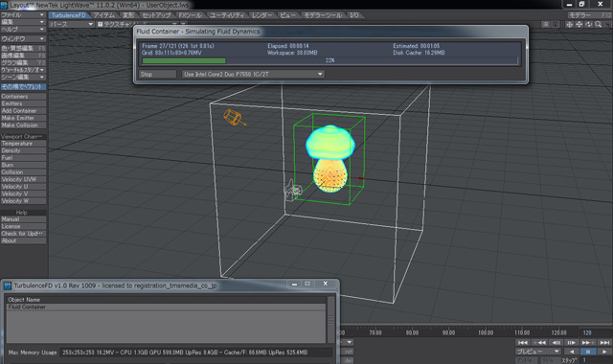Click the Make Emitter button
The image size is (613, 364).
(23, 118)
